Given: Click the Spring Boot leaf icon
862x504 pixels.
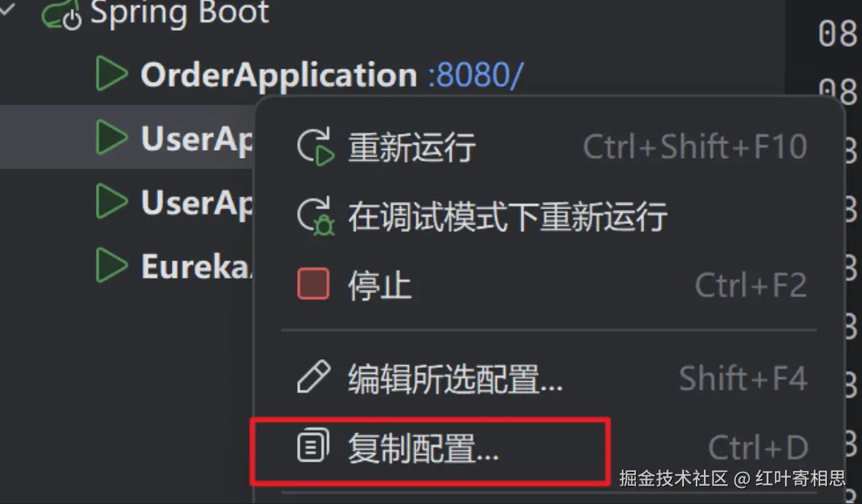Looking at the screenshot, I should (61, 14).
